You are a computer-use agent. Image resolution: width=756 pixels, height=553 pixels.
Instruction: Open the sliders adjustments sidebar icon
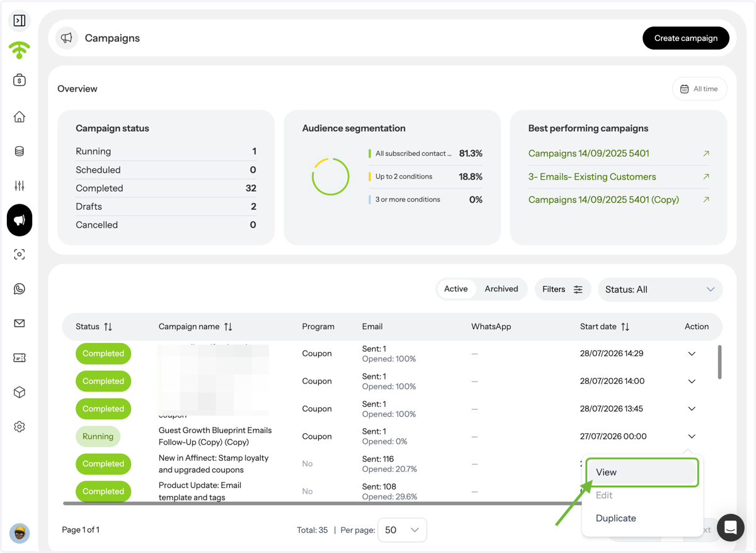20,185
